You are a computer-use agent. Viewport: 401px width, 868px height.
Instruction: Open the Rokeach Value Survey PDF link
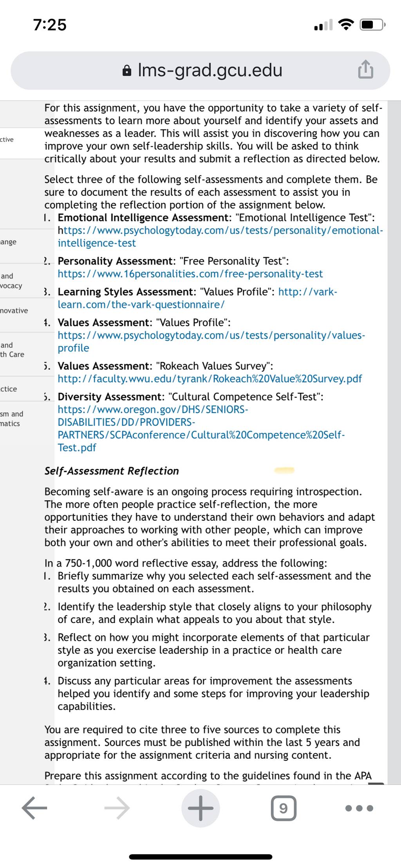coord(210,379)
